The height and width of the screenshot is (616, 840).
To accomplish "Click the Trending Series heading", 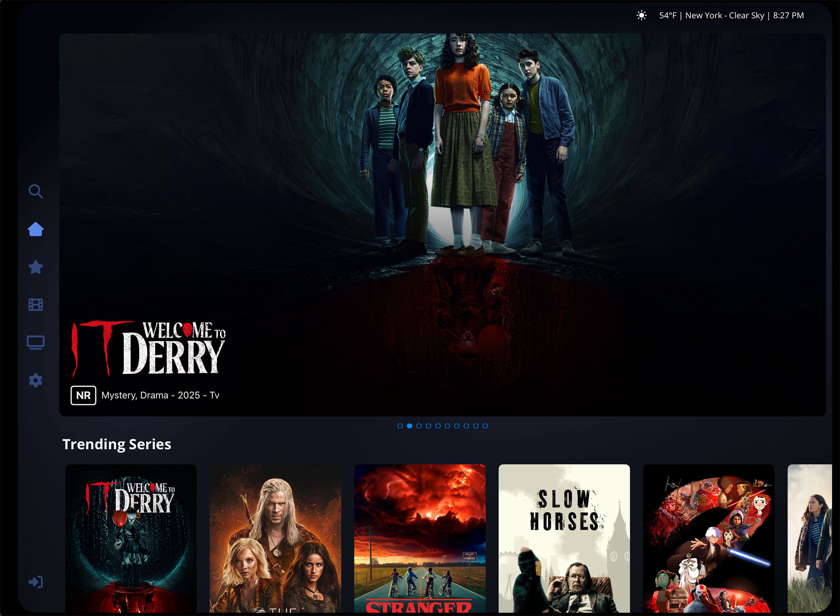I will click(117, 444).
